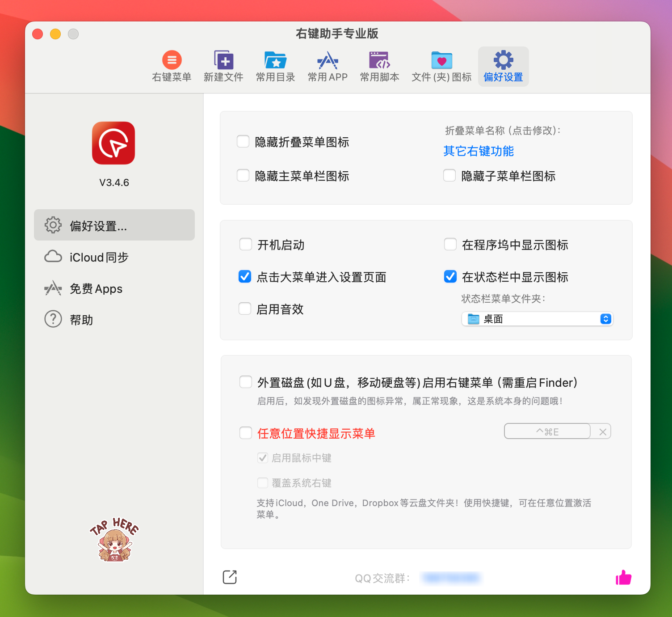Viewport: 672px width, 617px height.
Task: Click 其它右键功能 link to rename
Action: tap(479, 151)
